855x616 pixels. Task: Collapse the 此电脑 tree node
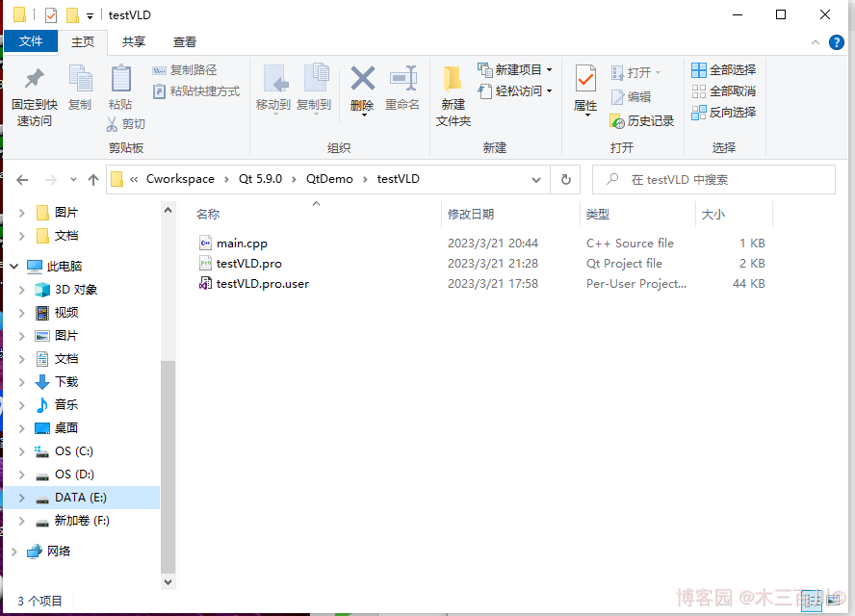pos(13,266)
